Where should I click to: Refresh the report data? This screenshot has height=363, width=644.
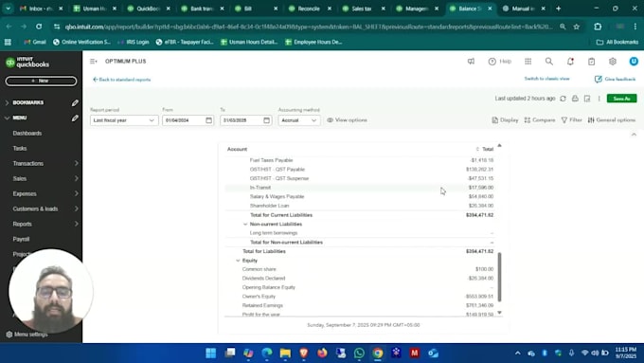click(x=563, y=99)
